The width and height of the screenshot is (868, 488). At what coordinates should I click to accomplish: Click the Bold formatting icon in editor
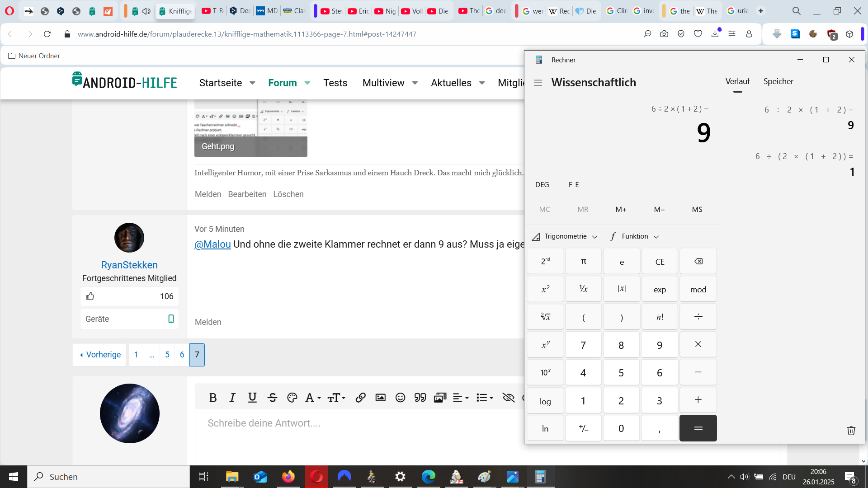point(213,398)
